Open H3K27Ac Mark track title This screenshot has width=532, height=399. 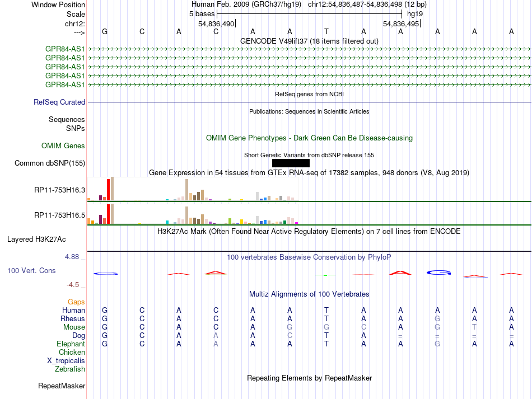(309, 232)
